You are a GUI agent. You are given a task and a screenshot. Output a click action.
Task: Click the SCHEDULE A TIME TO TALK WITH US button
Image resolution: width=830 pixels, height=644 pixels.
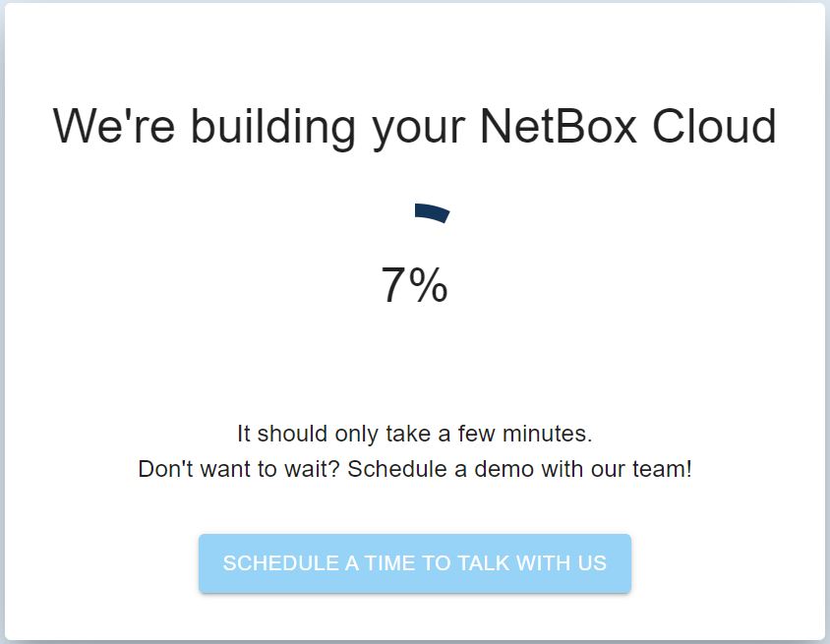click(414, 563)
